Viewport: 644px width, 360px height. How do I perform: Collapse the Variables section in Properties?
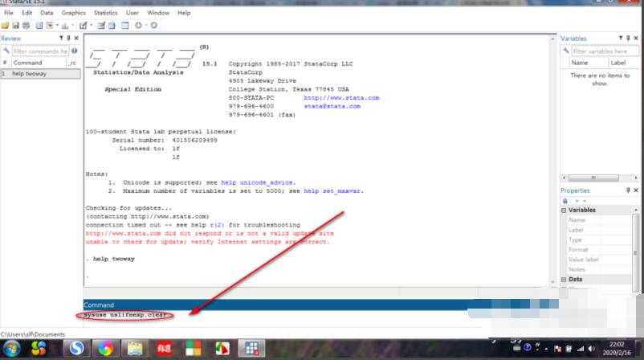tap(564, 210)
